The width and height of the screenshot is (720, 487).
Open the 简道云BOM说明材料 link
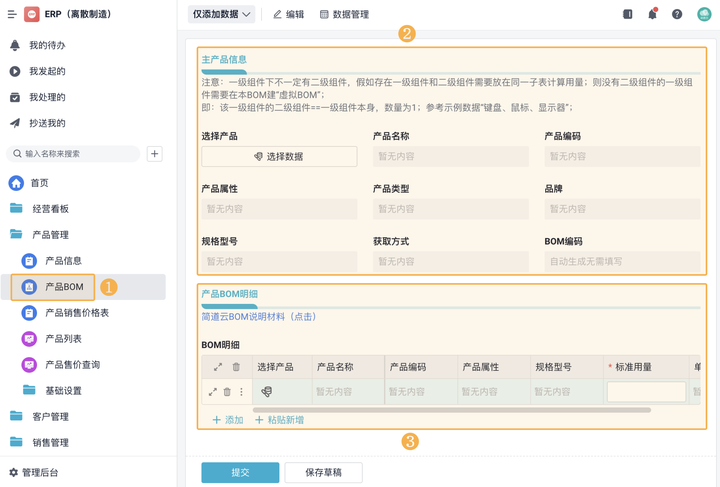(x=259, y=316)
